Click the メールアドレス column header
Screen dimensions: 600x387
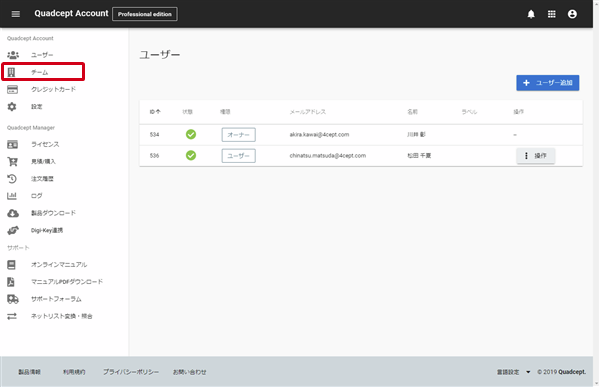pos(308,112)
